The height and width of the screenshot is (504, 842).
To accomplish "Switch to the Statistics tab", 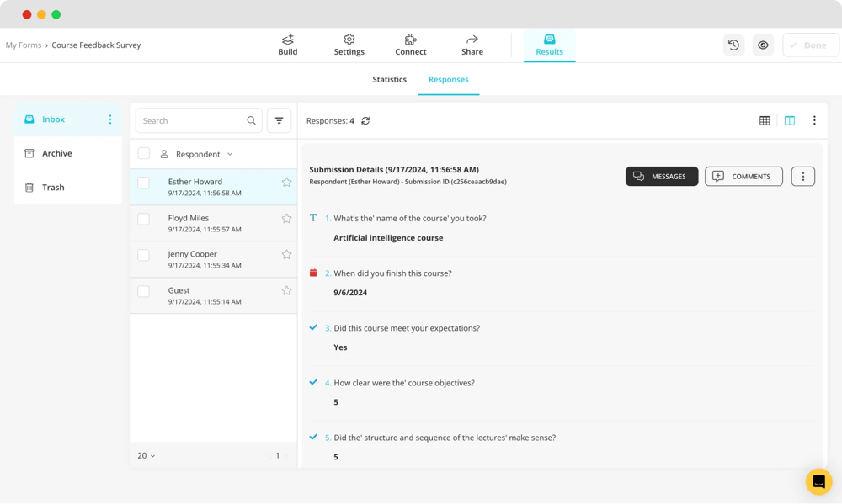I will pos(389,80).
